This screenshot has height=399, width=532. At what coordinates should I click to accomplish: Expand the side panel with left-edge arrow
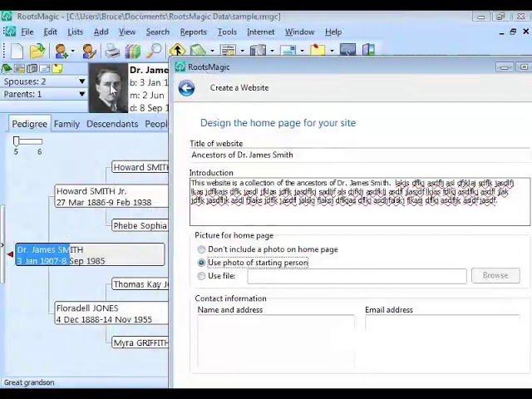point(2,244)
